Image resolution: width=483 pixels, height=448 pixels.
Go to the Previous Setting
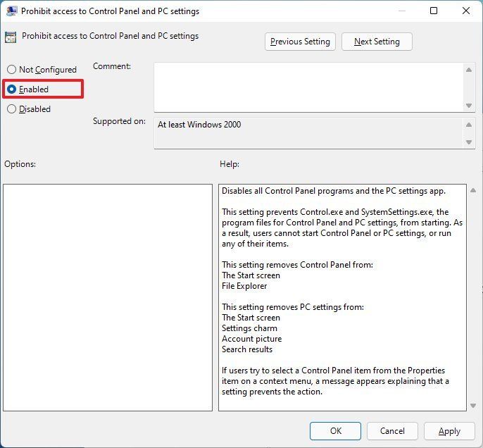(x=300, y=42)
